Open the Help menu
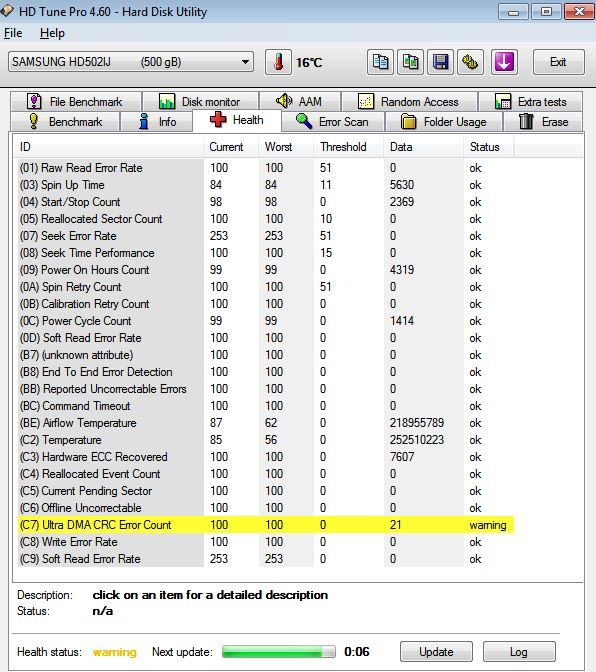 [x=52, y=33]
